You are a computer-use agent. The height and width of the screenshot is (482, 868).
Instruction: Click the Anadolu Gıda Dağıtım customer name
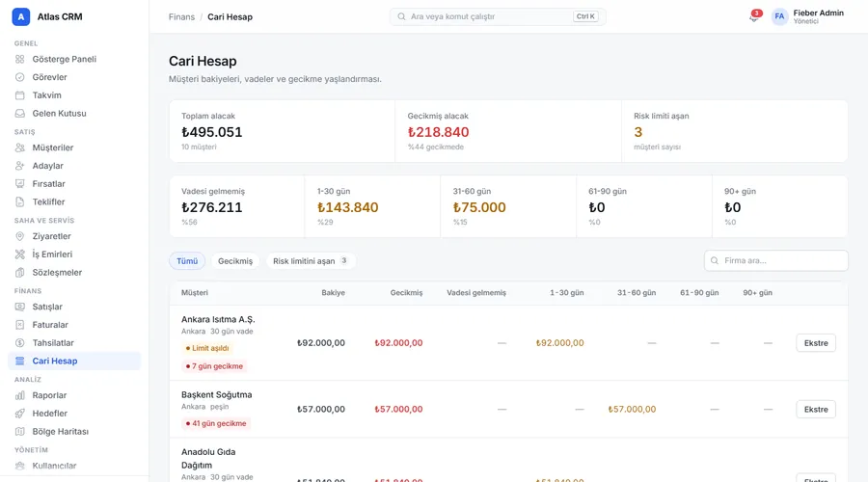point(208,459)
